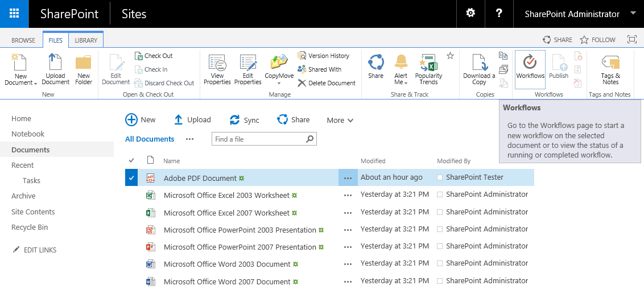This screenshot has height=294, width=644.
Task: Click New Folder in the ribbon
Action: pyautogui.click(x=84, y=69)
